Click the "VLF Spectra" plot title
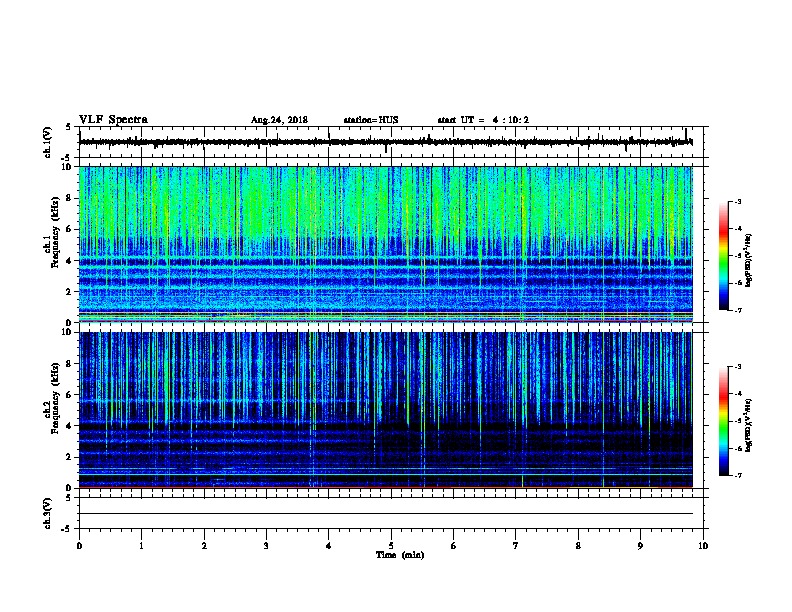Screen dimensions: 792x612 [113, 120]
